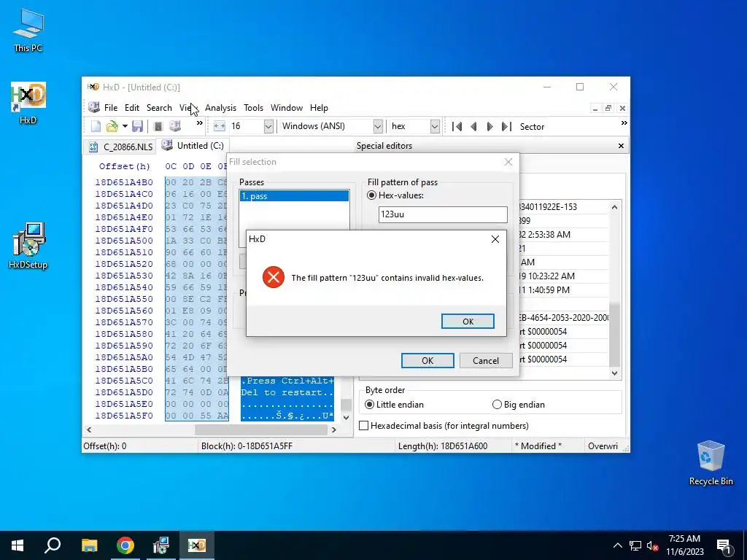Click the Hex-values field containing 123uu

coord(443,214)
